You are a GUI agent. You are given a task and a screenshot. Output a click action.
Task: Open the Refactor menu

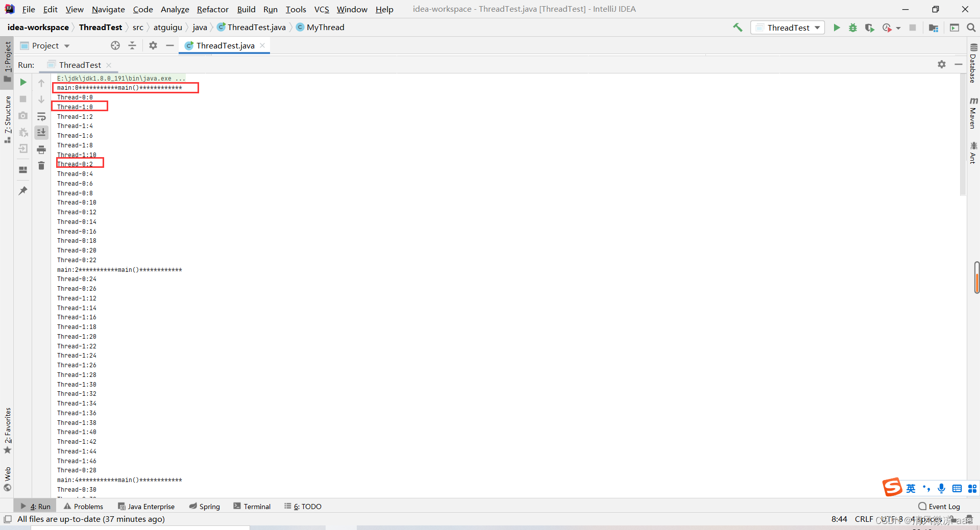coord(213,9)
